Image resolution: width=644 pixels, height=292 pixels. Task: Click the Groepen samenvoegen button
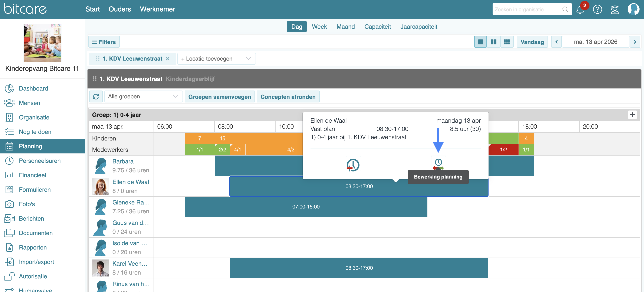tap(220, 97)
